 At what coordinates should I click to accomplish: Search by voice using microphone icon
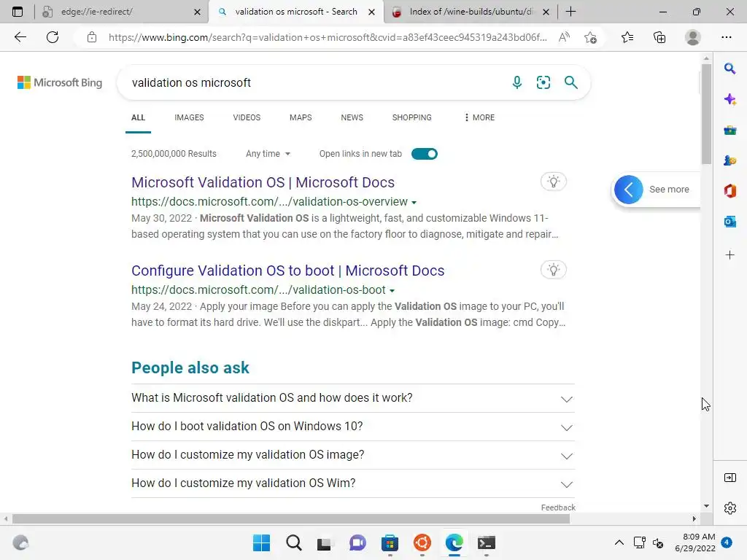517,82
